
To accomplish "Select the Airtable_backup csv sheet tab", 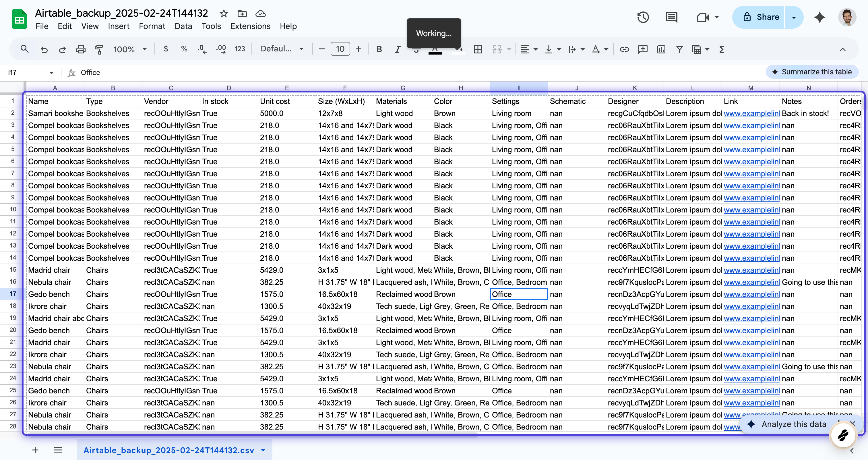I will 168,450.
